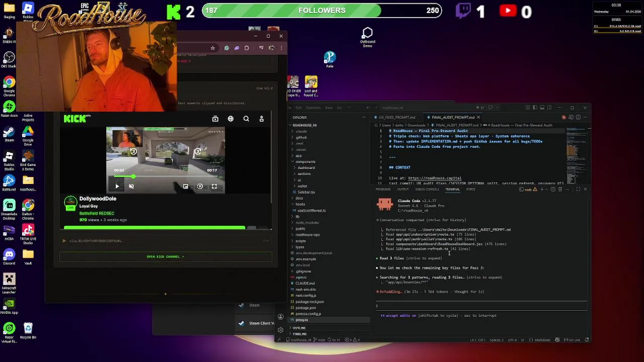The height and width of the screenshot is (362, 644).
Task: Open the Explorer three-dot actions menu
Action: (364, 117)
